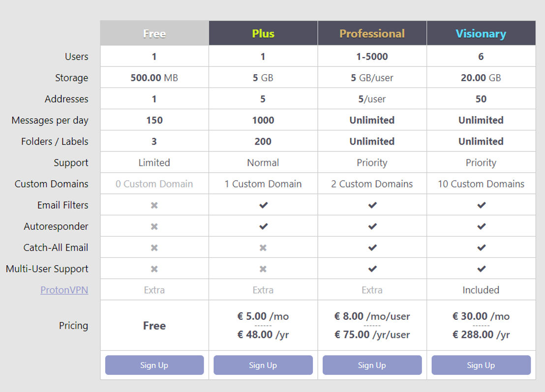Screen dimensions: 545x392
Task: Click the '10 Custom Domains' cell
Action: [481, 183]
